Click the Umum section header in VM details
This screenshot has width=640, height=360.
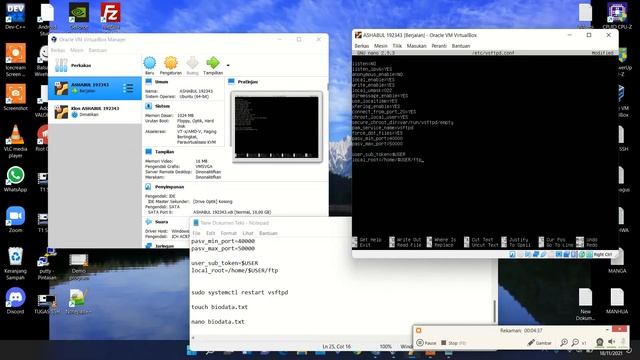click(x=162, y=82)
